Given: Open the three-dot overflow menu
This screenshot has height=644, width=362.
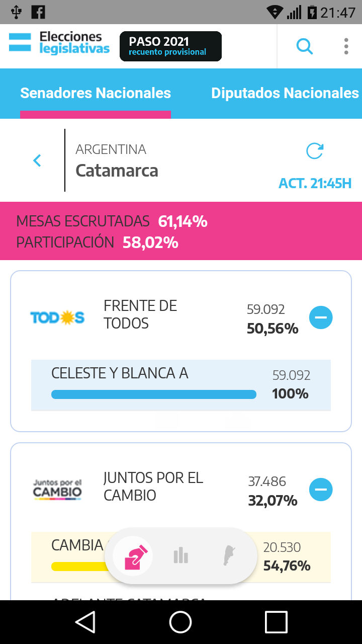Looking at the screenshot, I should 346,46.
